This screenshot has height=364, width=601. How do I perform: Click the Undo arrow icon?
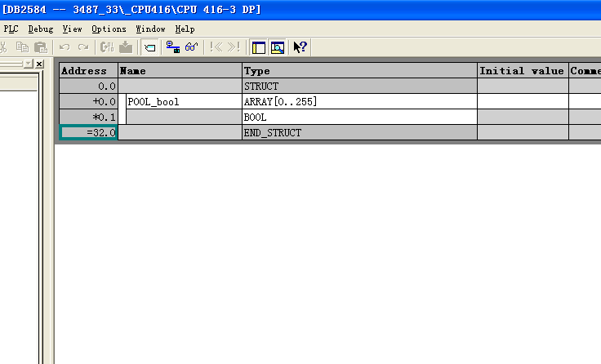tap(65, 47)
